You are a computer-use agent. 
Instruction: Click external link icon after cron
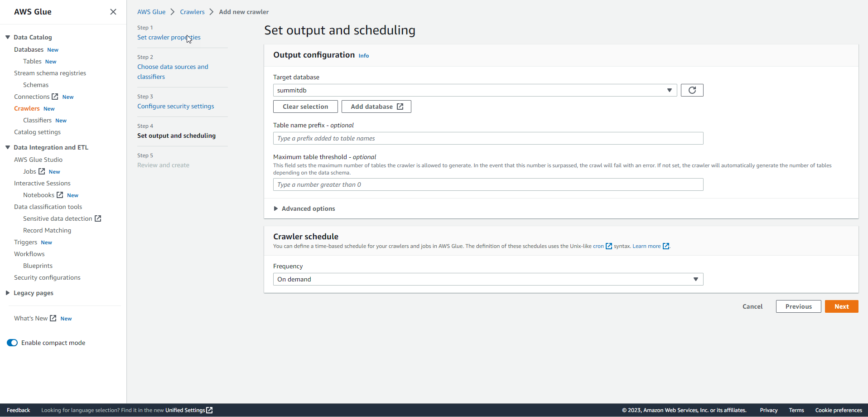(x=609, y=246)
